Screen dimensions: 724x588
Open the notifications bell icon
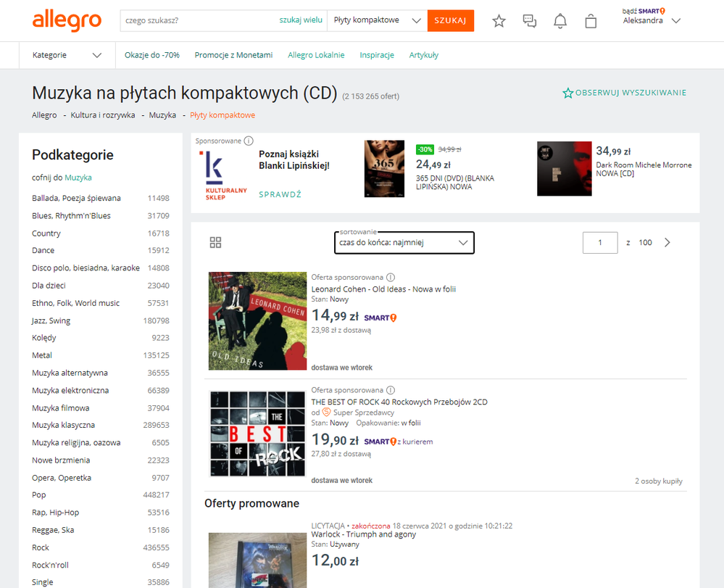[560, 21]
